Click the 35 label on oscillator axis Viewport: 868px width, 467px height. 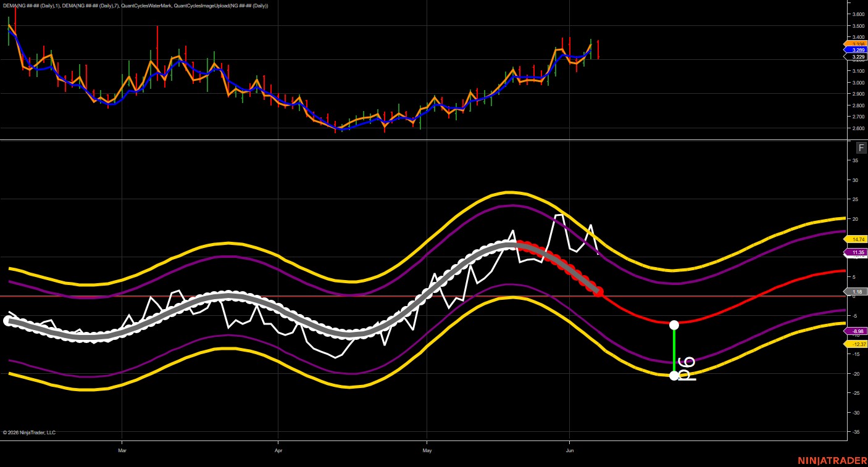[x=855, y=160]
